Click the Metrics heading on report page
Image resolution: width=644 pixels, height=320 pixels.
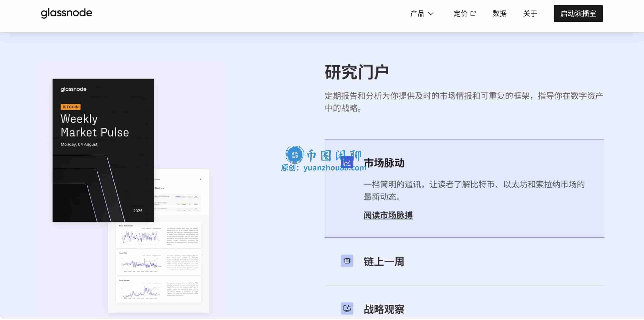[x=159, y=188]
